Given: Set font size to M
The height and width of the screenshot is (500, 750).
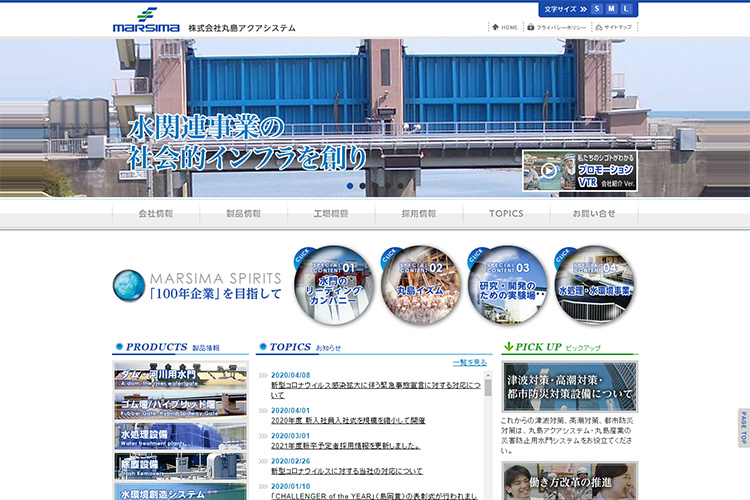Looking at the screenshot, I should (611, 9).
